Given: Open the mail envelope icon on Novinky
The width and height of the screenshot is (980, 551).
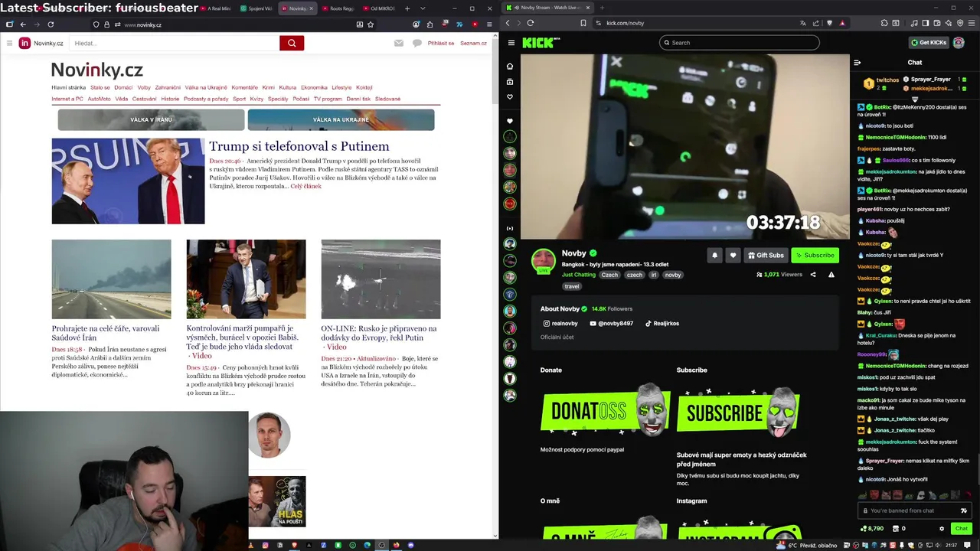Looking at the screenshot, I should (x=399, y=43).
